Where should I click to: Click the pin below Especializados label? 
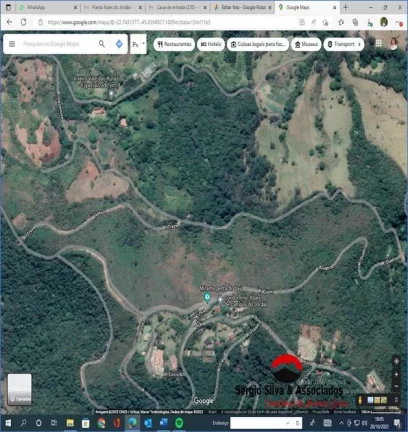(111, 94)
